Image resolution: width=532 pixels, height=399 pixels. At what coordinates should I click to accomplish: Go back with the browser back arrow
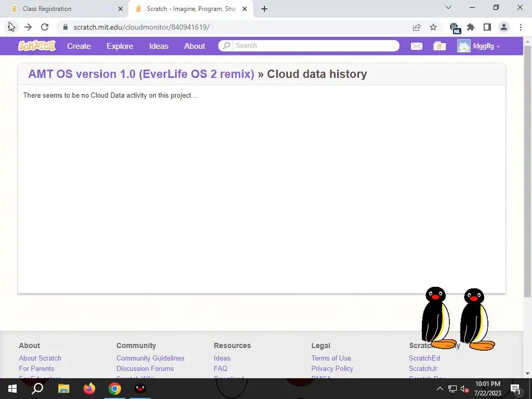(11, 27)
